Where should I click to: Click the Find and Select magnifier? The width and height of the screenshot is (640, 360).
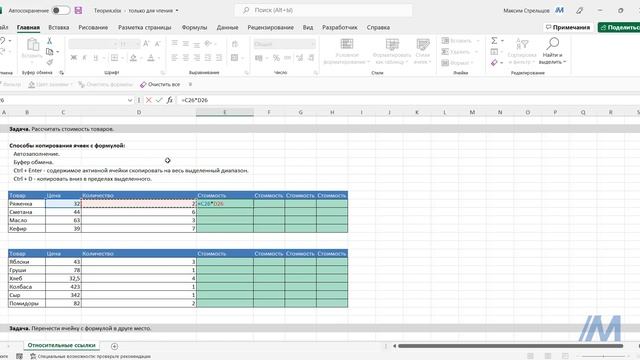coord(553,44)
